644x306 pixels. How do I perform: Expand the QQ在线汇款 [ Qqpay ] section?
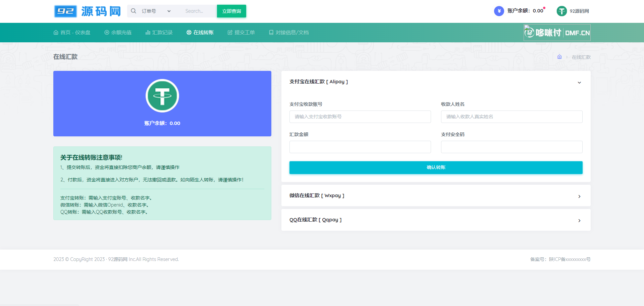436,220
